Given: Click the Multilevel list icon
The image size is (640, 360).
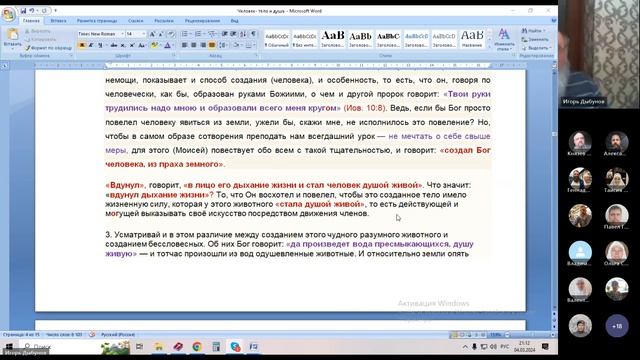Looking at the screenshot, I should [212, 34].
